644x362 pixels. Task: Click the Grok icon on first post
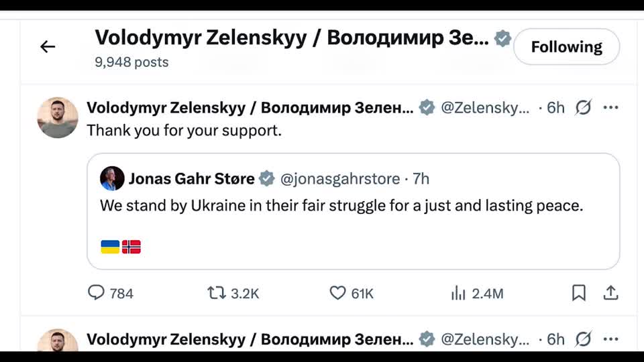point(584,107)
